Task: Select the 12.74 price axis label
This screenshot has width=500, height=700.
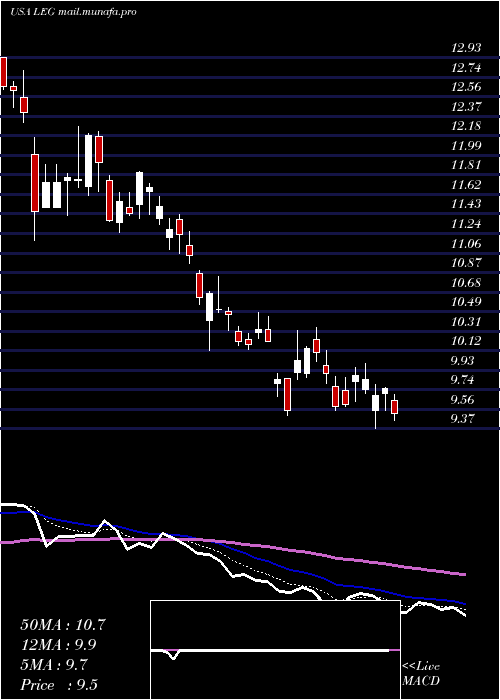Action: point(466,67)
